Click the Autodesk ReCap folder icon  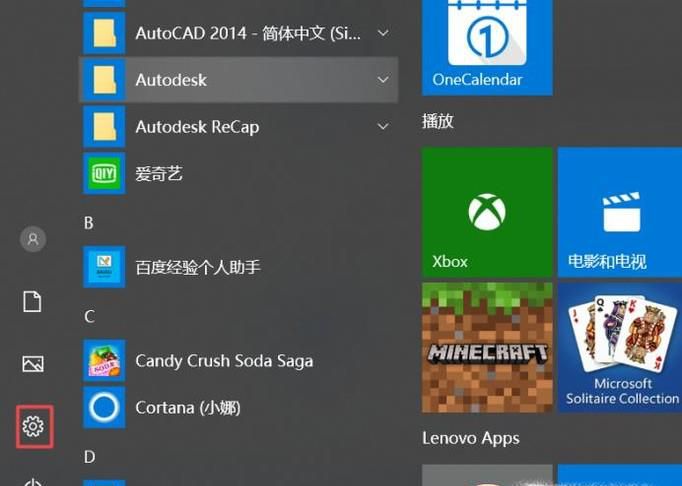click(104, 127)
